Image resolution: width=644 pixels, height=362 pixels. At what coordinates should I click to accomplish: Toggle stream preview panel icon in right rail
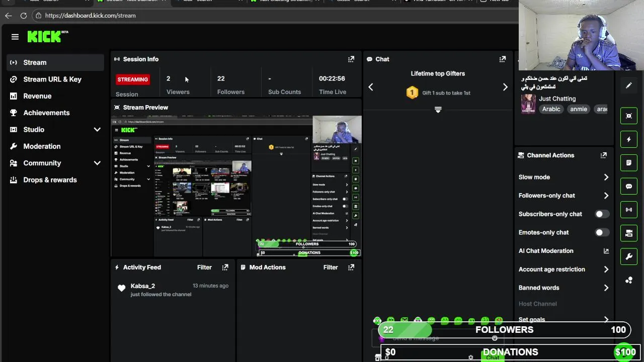(x=628, y=116)
